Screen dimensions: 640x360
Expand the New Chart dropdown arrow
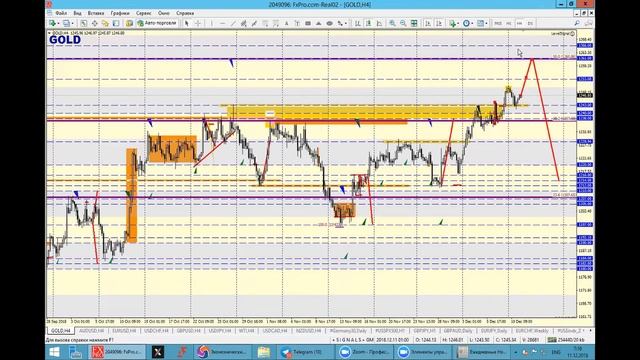tap(58, 23)
